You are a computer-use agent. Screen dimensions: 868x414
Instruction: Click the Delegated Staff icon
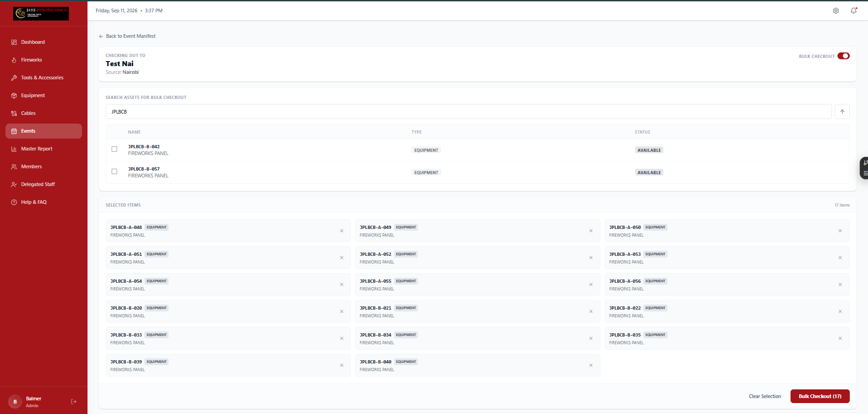coord(14,185)
